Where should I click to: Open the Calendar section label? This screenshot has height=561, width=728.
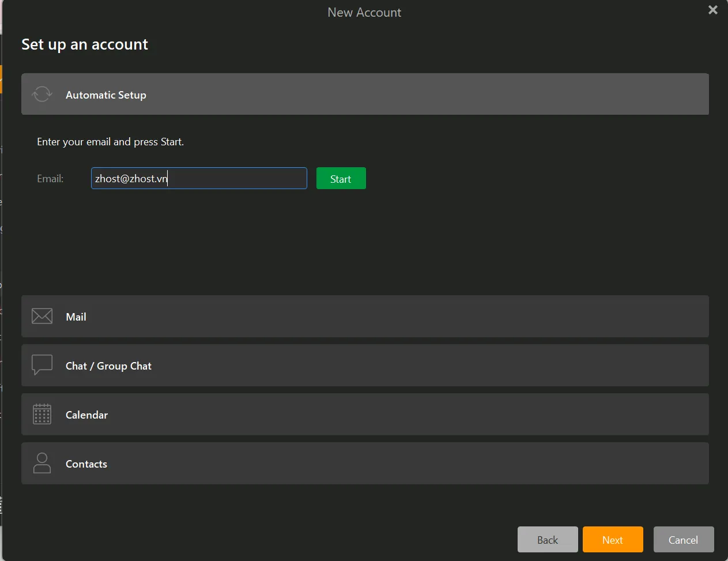[x=86, y=415]
